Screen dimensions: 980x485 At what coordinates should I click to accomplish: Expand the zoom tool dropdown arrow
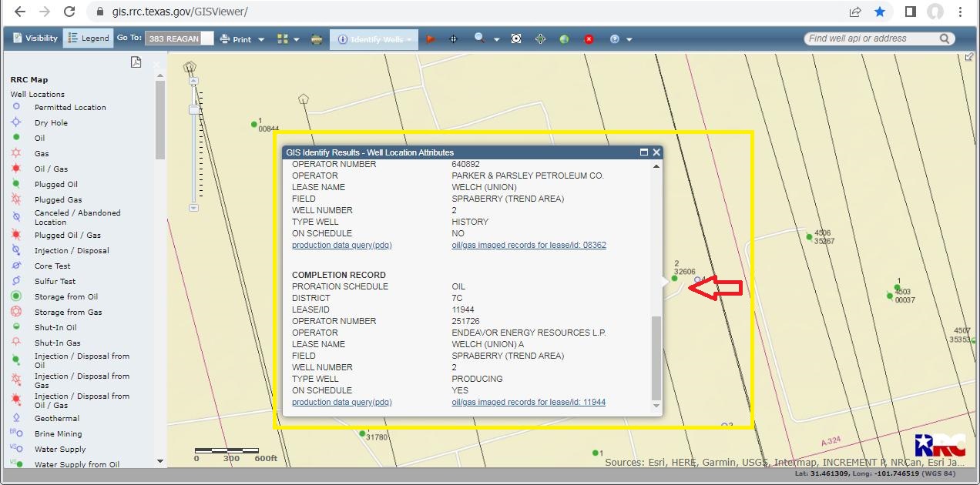point(496,39)
